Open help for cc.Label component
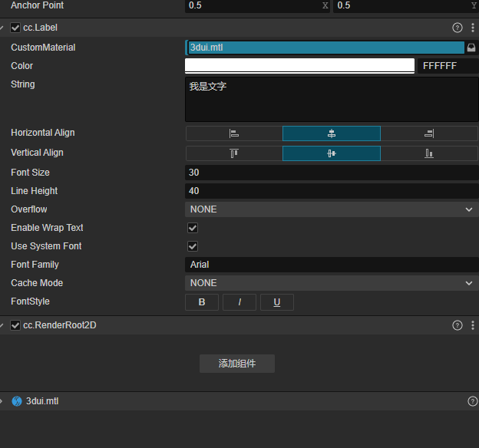Screen dimensions: 479x448 (457, 28)
